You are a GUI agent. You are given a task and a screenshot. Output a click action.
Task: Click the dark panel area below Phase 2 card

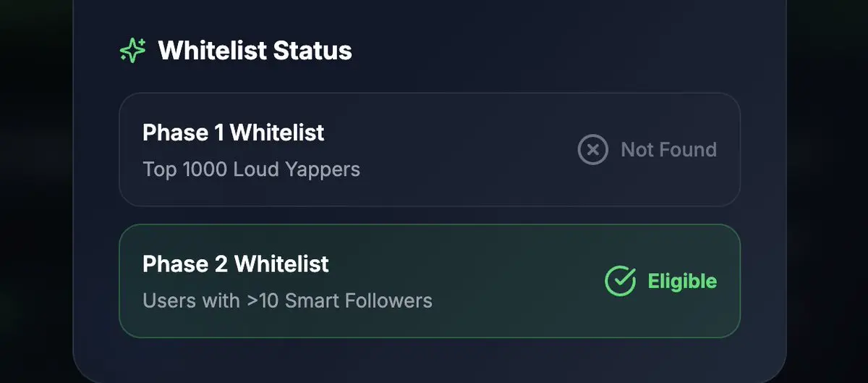(x=430, y=358)
